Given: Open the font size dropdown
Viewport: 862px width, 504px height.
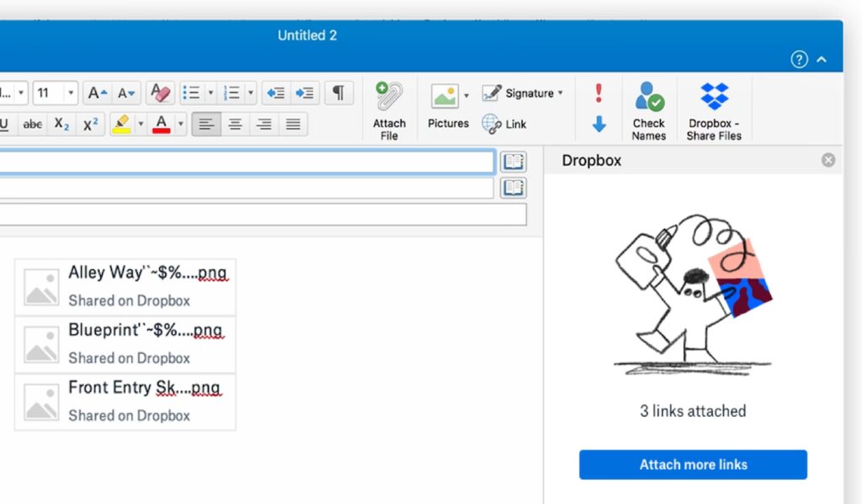Looking at the screenshot, I should click(x=71, y=93).
